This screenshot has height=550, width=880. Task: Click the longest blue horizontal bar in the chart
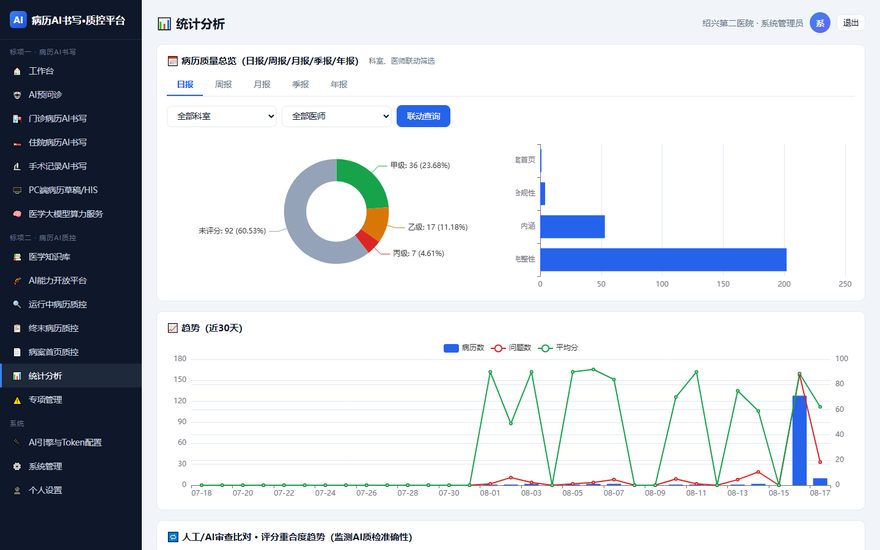click(x=663, y=260)
